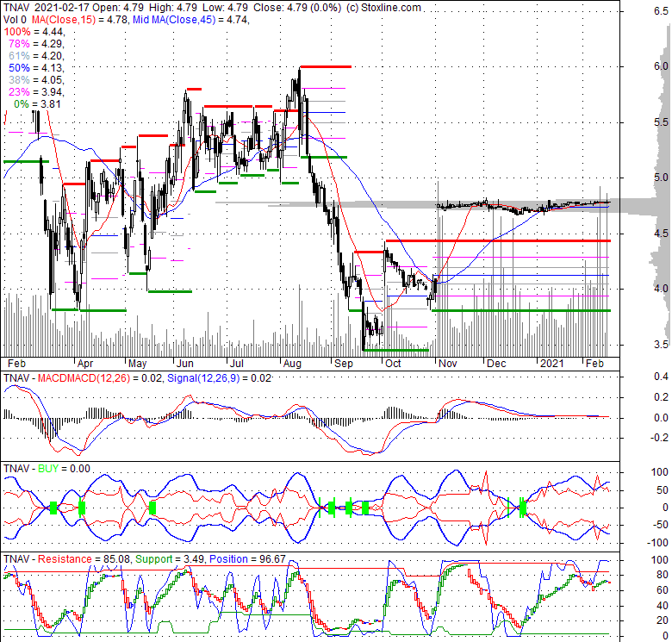Click the long red 4.44 resistance line
The width and height of the screenshot is (672, 642).
click(x=499, y=240)
